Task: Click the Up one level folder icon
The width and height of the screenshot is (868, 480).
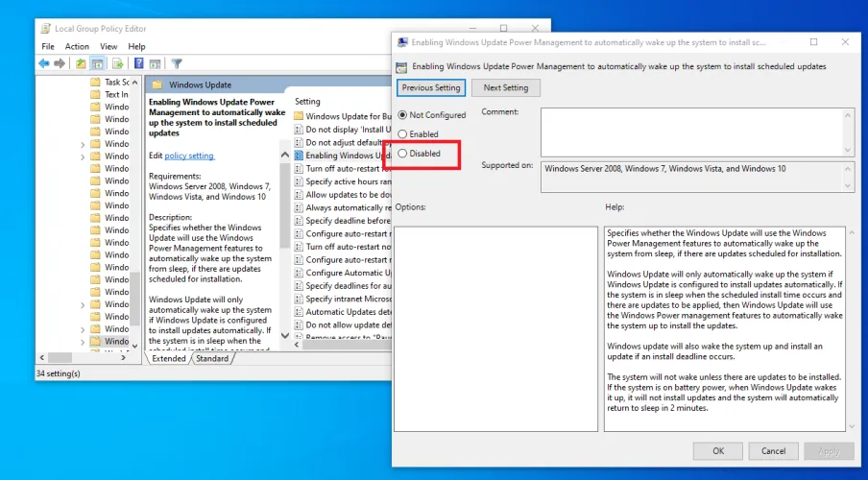Action: click(x=81, y=63)
